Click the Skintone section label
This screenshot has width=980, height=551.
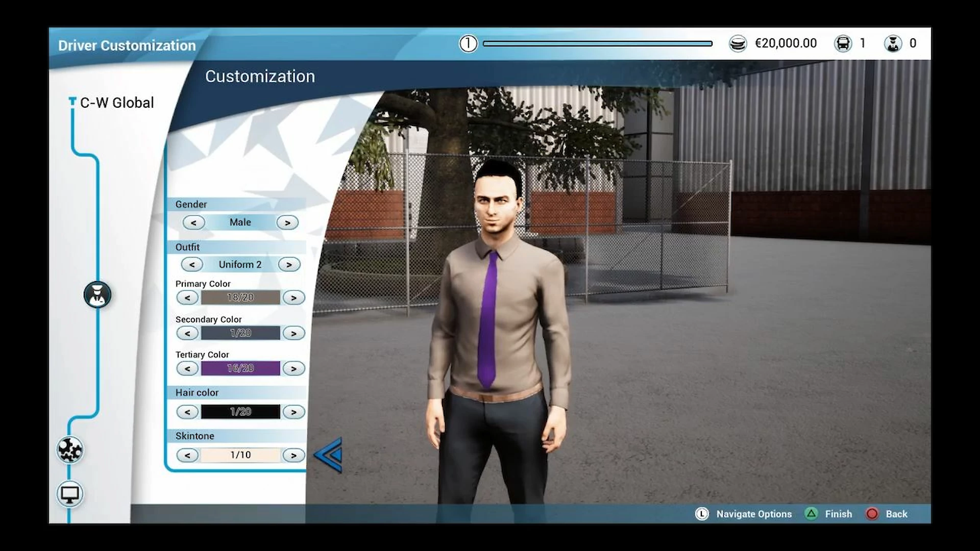click(x=194, y=436)
